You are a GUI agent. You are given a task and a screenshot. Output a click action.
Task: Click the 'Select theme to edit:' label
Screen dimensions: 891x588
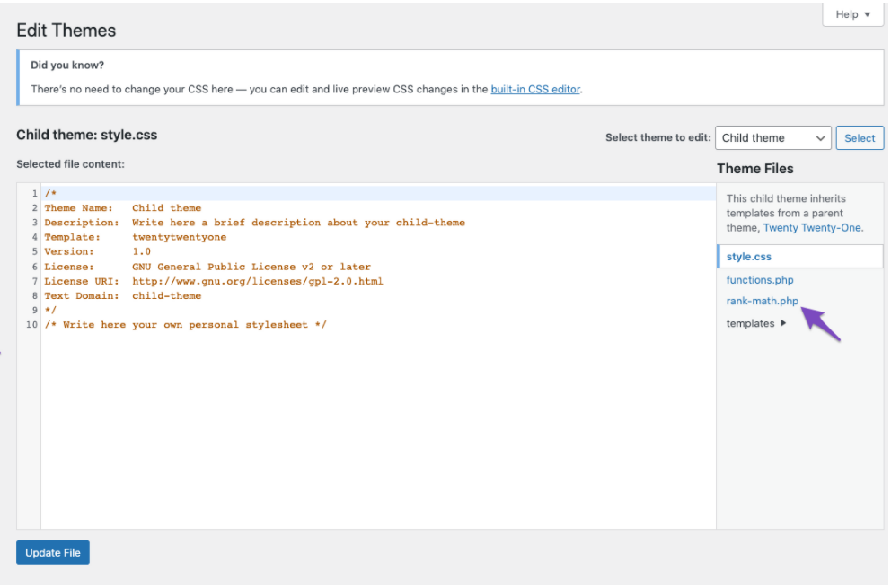point(658,137)
